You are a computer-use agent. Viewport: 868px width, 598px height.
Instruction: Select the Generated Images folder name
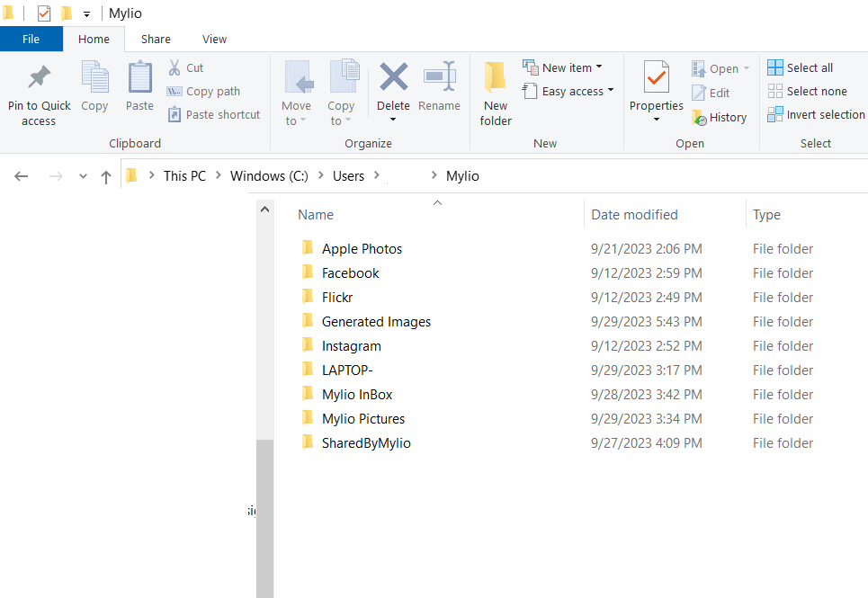tap(376, 322)
